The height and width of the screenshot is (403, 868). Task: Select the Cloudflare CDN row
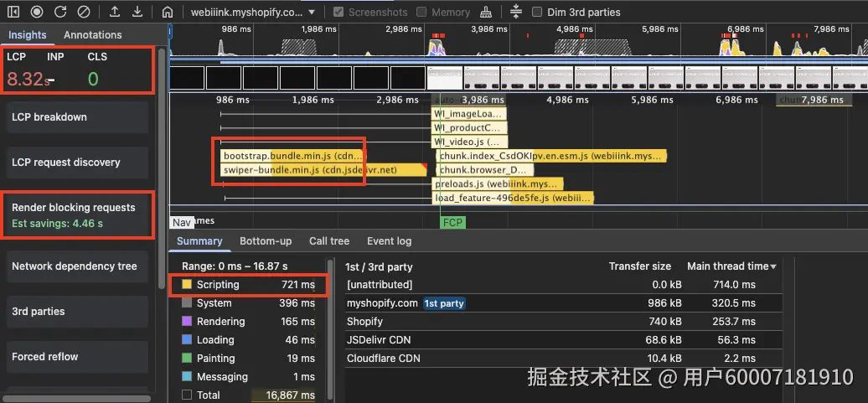563,358
